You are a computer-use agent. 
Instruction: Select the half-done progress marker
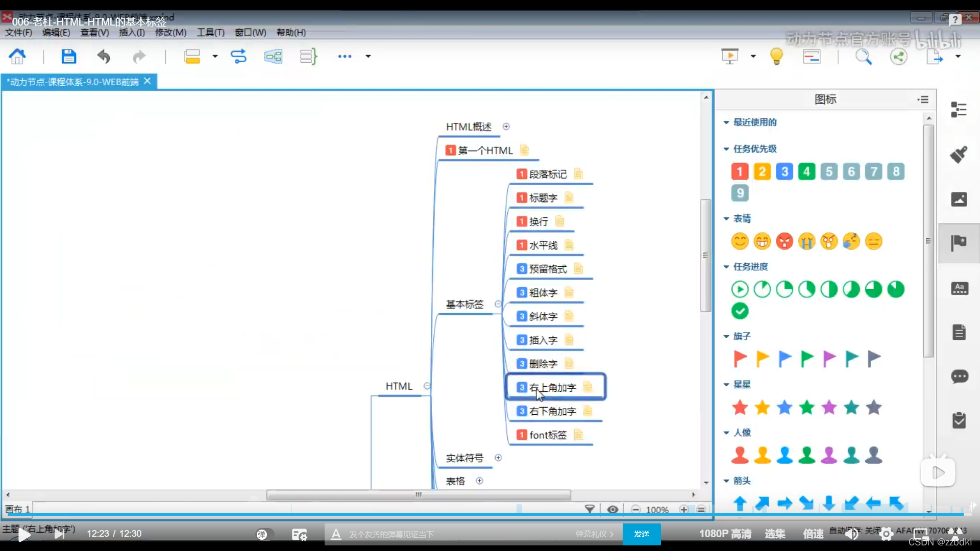point(829,289)
